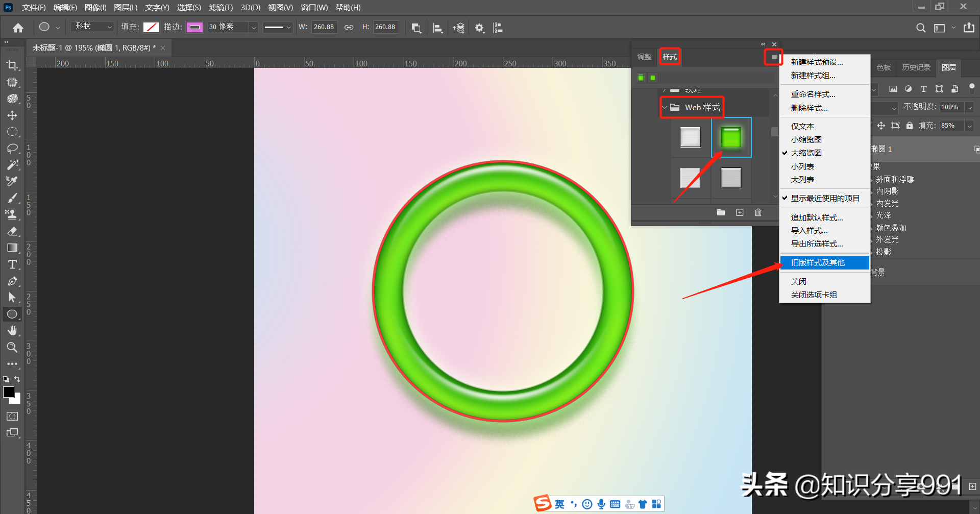This screenshot has width=980, height=514.
Task: Toggle the 大缩览图 checked menu option
Action: coord(806,153)
